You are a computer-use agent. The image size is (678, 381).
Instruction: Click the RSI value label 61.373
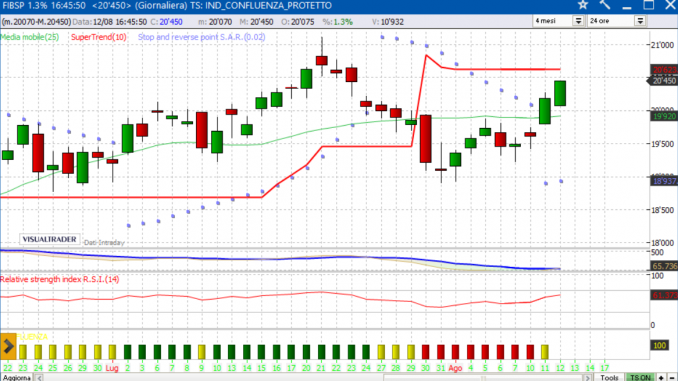(665, 295)
